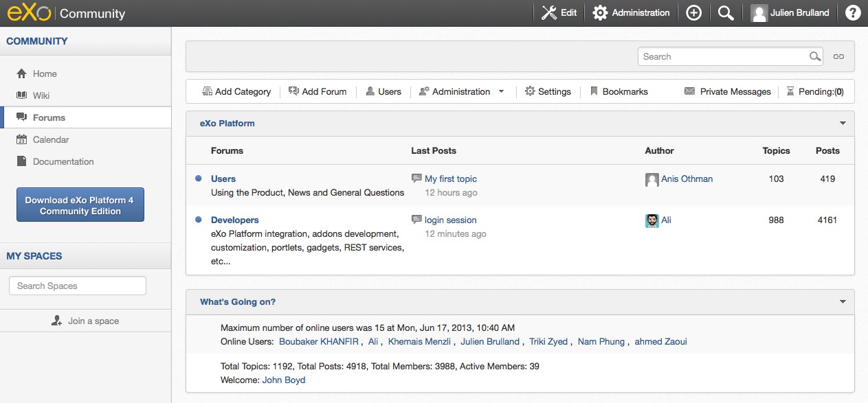Click the Calendar icon in sidebar
This screenshot has width=868, height=403.
[21, 139]
